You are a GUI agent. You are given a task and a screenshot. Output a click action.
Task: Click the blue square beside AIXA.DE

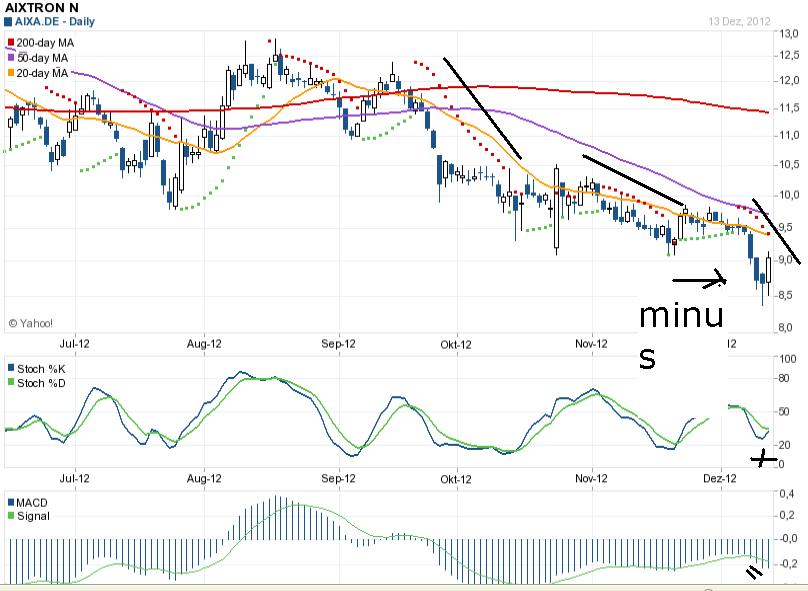tap(8, 22)
